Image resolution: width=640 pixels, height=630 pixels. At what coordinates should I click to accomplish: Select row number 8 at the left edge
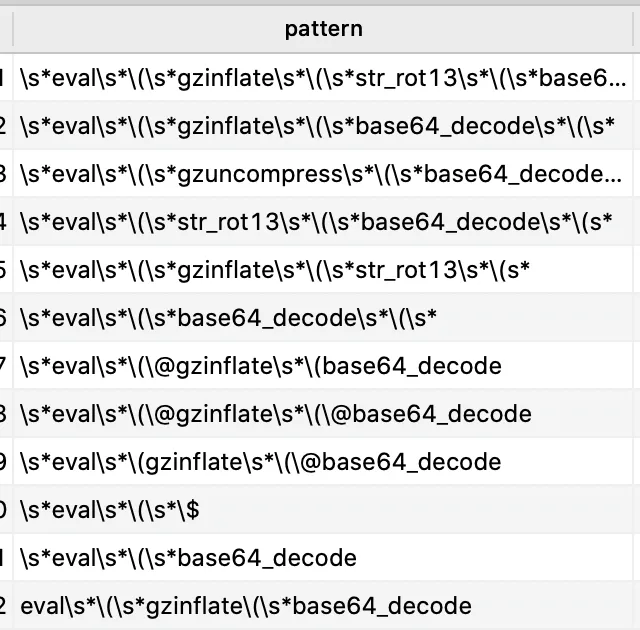(x=5, y=414)
